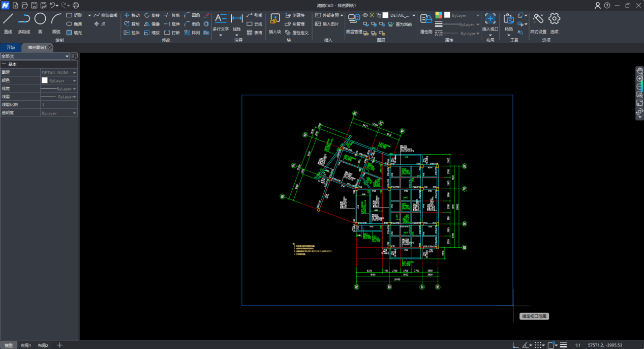The height and width of the screenshot is (349, 644).
Task: Expand the External Reference (外部参照) dropdown
Action: click(x=342, y=15)
